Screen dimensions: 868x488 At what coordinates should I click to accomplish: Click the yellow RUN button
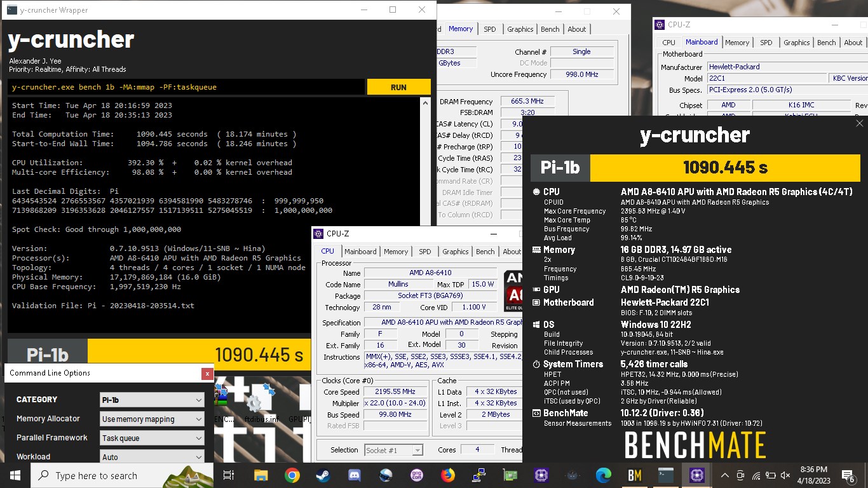point(399,87)
